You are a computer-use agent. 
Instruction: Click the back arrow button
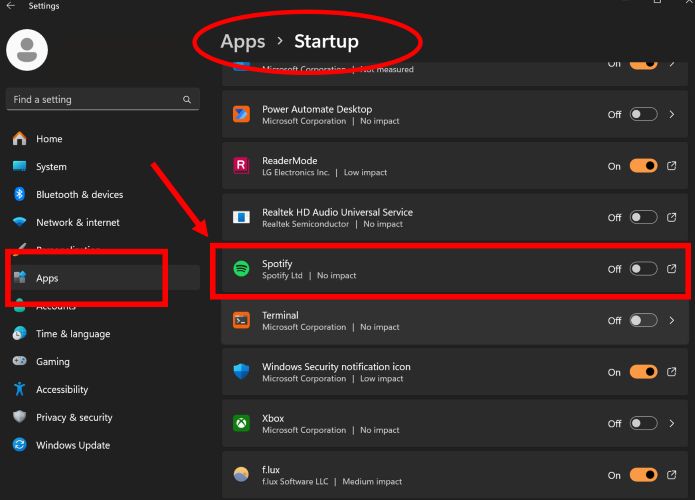[11, 6]
